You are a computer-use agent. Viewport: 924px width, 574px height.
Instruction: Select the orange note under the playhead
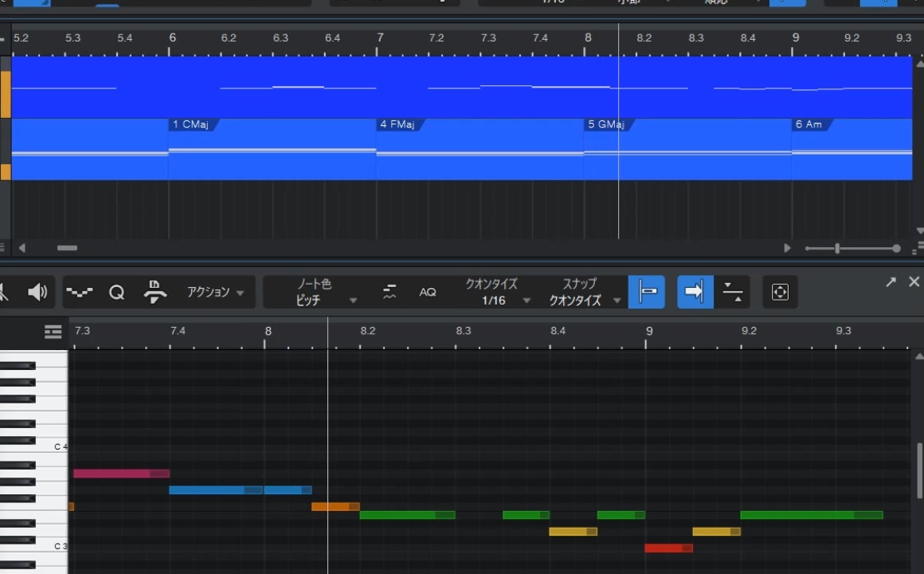point(335,507)
